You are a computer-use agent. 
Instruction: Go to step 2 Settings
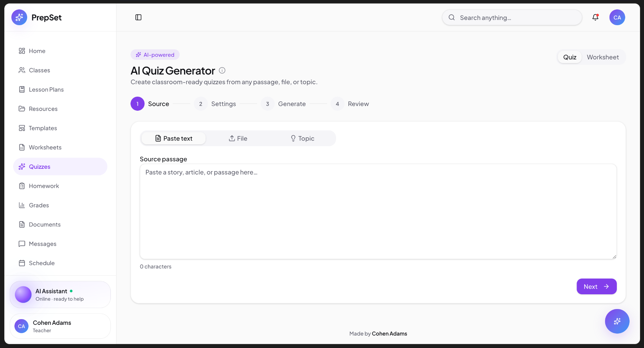tap(215, 104)
